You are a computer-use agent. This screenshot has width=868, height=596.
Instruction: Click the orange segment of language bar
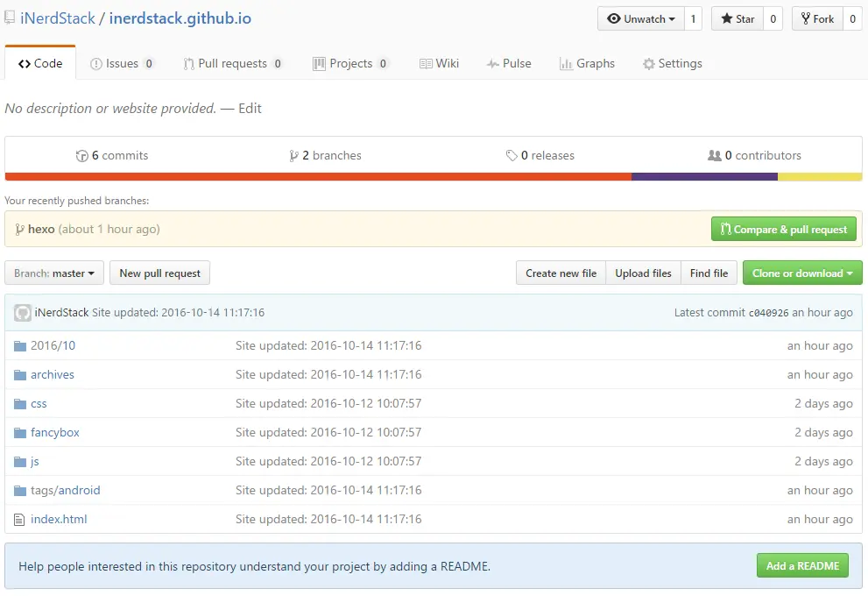pyautogui.click(x=318, y=177)
